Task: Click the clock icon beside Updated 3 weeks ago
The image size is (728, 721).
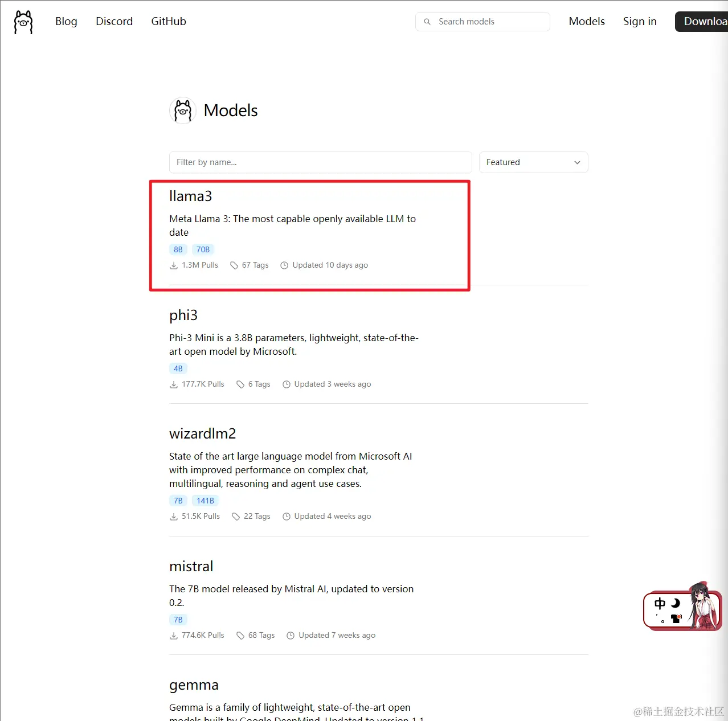Action: tap(287, 384)
